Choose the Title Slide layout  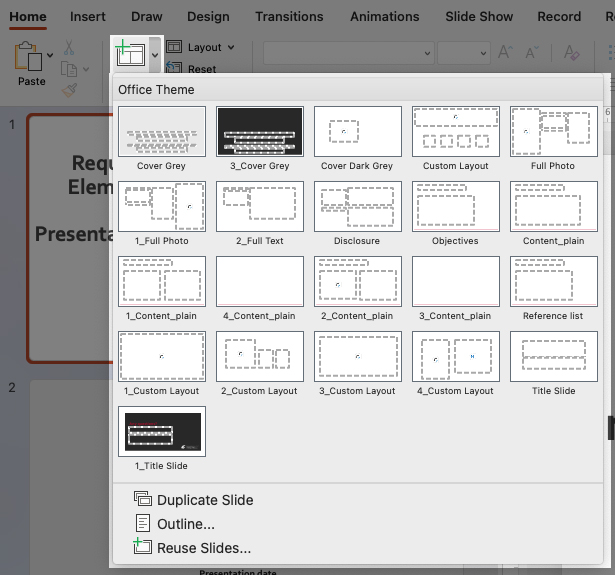point(553,357)
